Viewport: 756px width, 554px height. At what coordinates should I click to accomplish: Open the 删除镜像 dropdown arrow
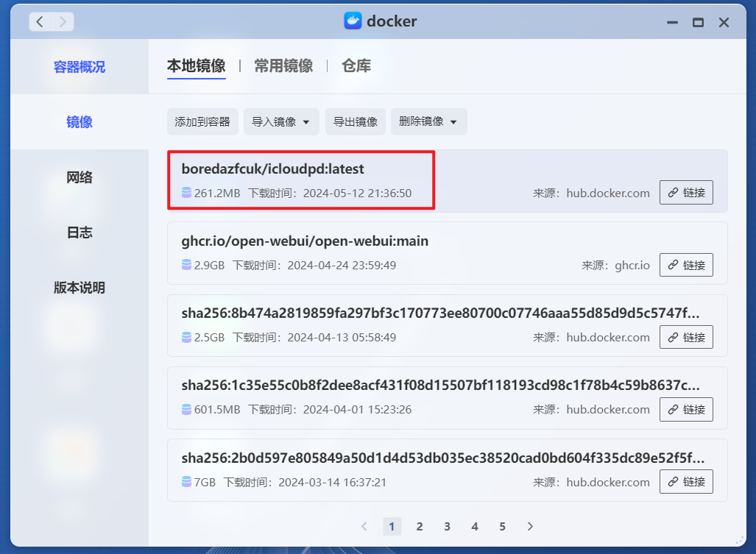click(x=455, y=121)
